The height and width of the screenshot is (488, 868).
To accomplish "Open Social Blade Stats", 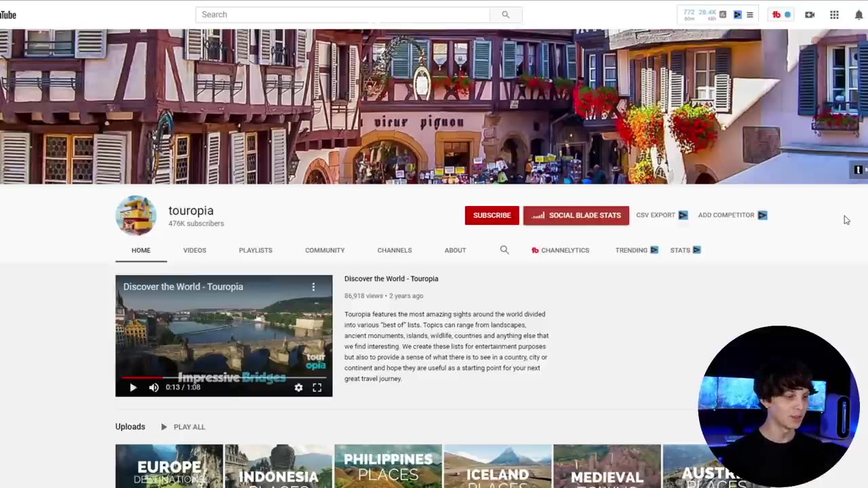I will (576, 216).
